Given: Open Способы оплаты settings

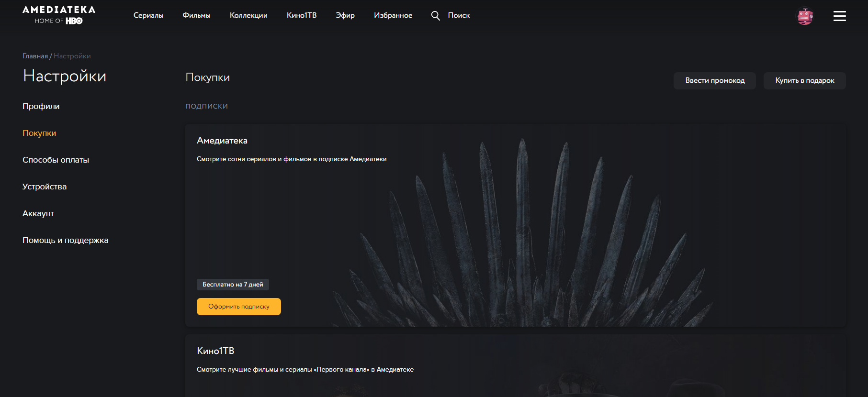Looking at the screenshot, I should point(56,160).
